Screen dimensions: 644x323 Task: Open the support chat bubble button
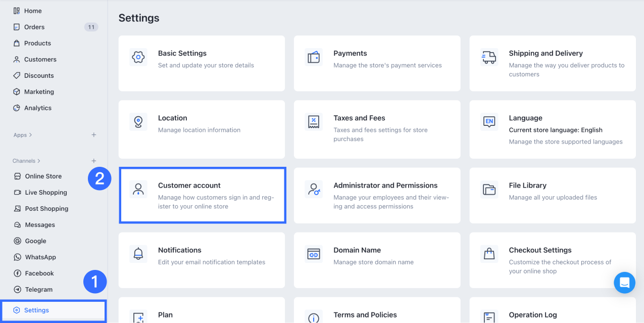click(x=624, y=283)
